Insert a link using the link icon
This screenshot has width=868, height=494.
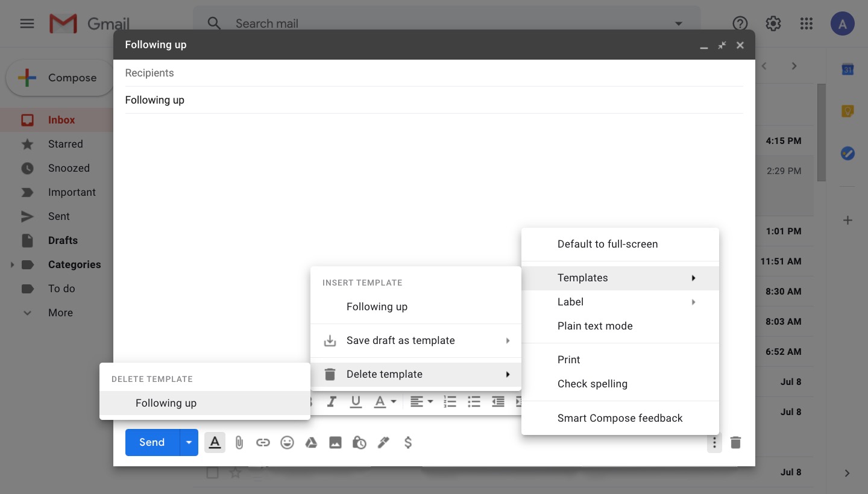[263, 443]
